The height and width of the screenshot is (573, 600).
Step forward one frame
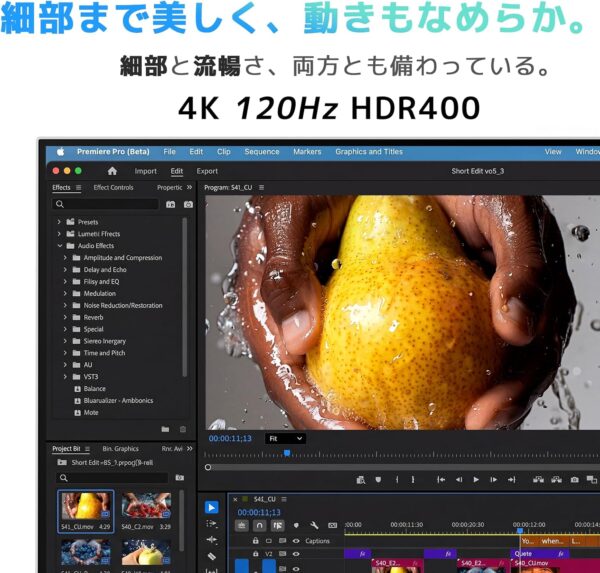[x=494, y=480]
